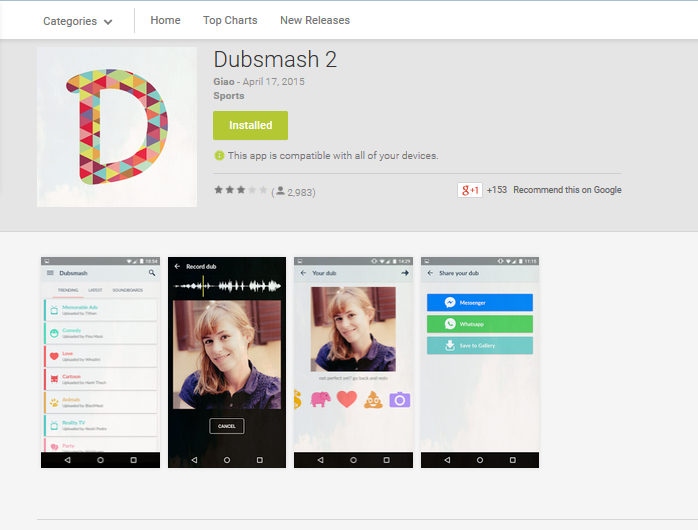Click the red heart sticker

(347, 399)
